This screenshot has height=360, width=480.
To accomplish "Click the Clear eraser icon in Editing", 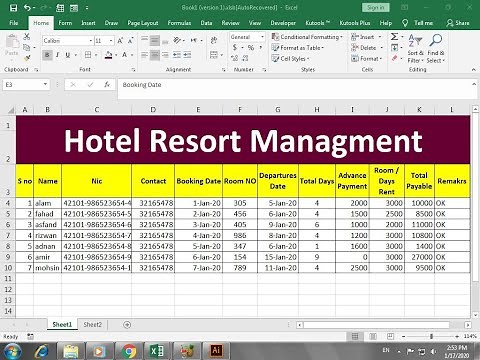I will click(x=394, y=58).
